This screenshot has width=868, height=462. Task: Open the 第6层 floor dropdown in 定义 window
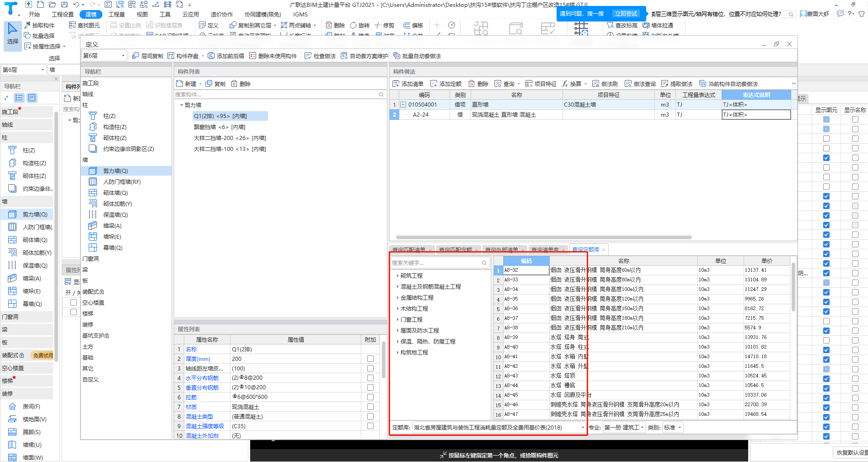(x=104, y=55)
